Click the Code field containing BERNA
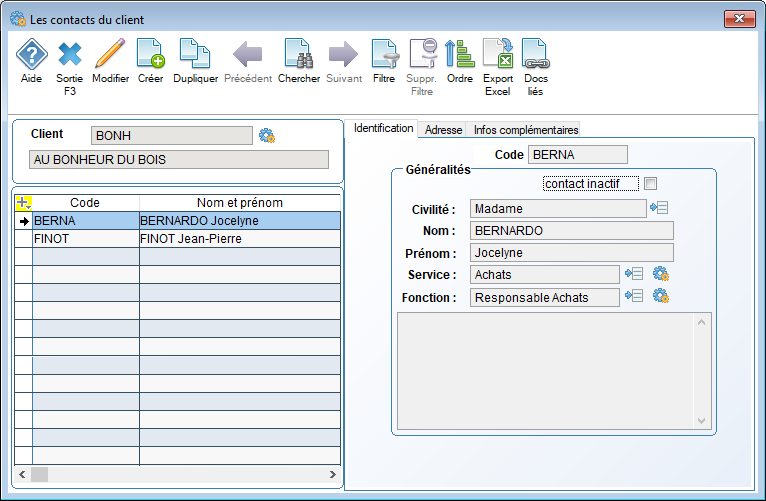766x501 pixels. tap(577, 155)
